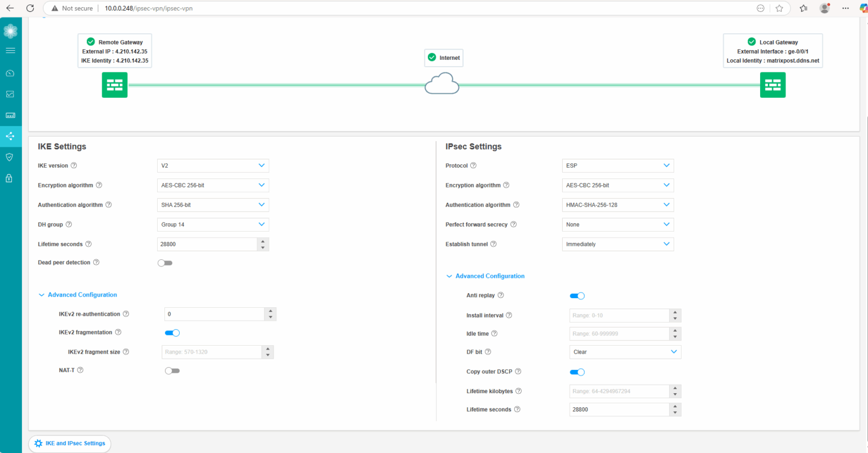
Task: Toggle Dead peer detection off switch
Action: [x=165, y=262]
